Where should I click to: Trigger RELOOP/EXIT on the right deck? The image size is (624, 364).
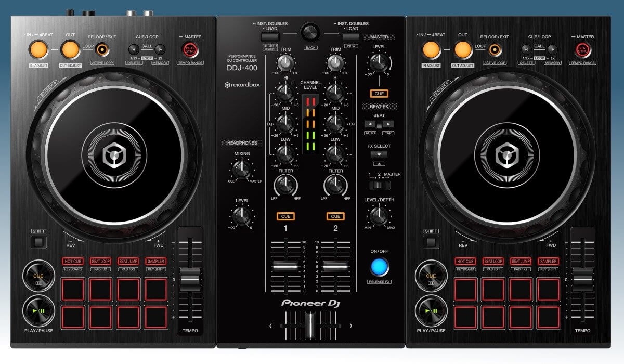pyautogui.click(x=495, y=49)
